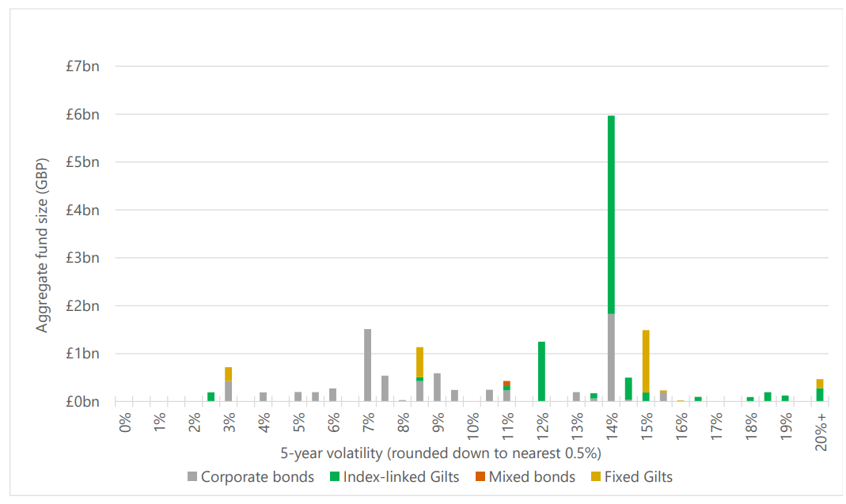Click the green bar at 12% volatility
Viewport: 846px width, 504px height.
pyautogui.click(x=541, y=372)
